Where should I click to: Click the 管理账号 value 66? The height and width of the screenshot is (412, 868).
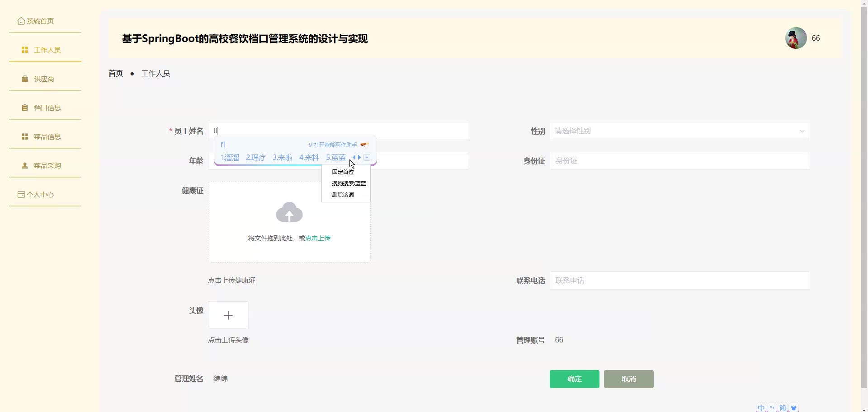[x=559, y=340]
